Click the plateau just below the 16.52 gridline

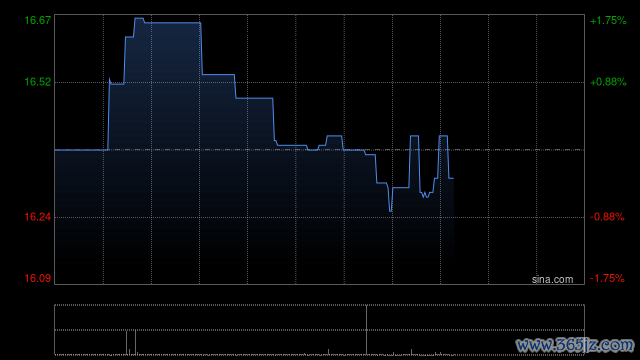[x=254, y=98]
